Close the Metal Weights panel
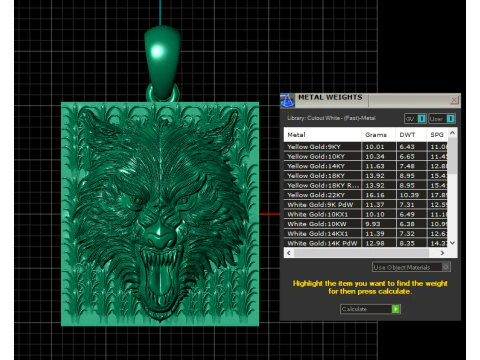The image size is (480, 360). [454, 100]
